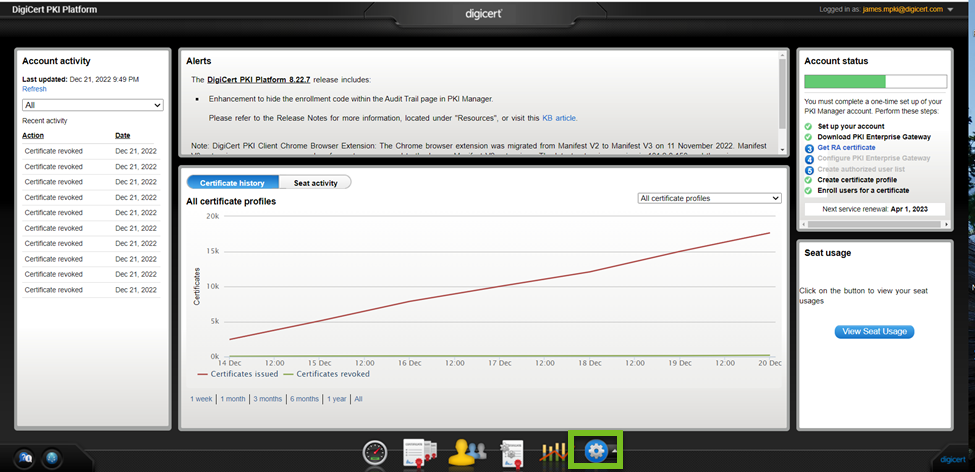Click Account status scrollbar right arrow

947,224
